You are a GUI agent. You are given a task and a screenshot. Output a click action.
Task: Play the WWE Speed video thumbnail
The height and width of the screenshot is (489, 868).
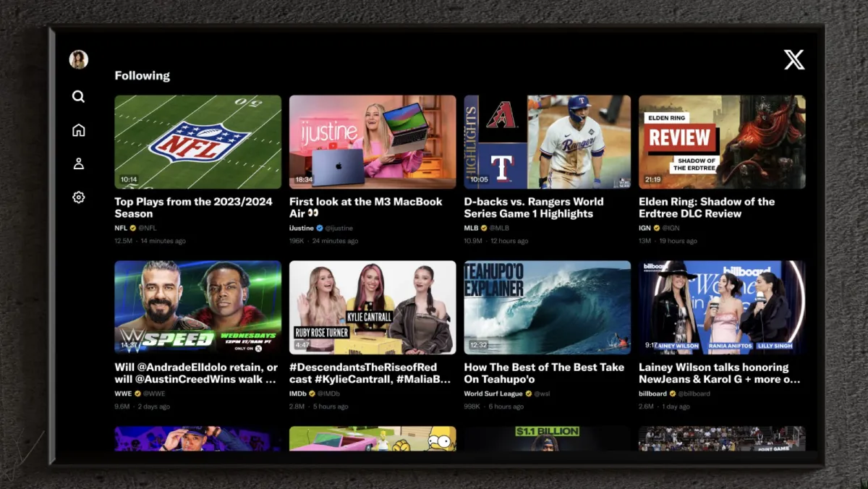[x=197, y=307]
